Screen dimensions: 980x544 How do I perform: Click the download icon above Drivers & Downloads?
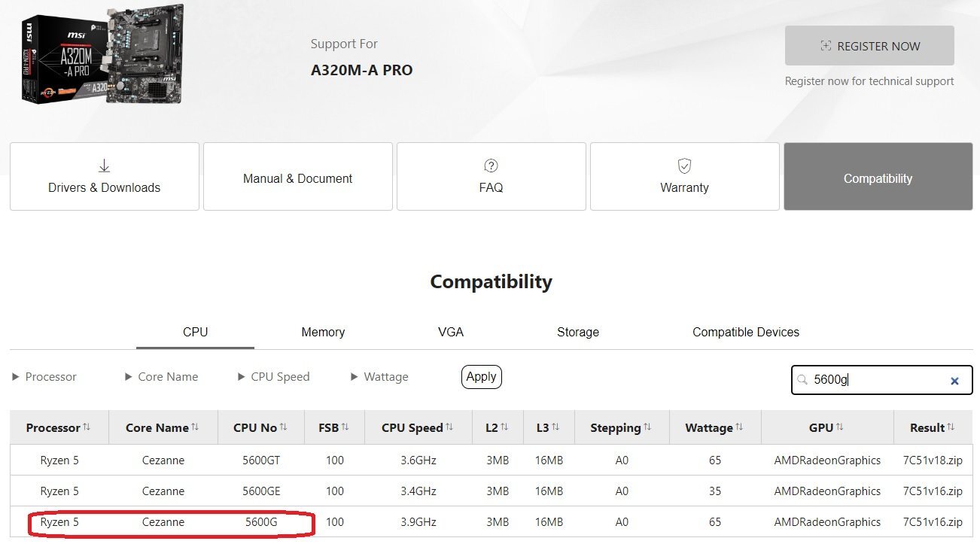(x=105, y=166)
